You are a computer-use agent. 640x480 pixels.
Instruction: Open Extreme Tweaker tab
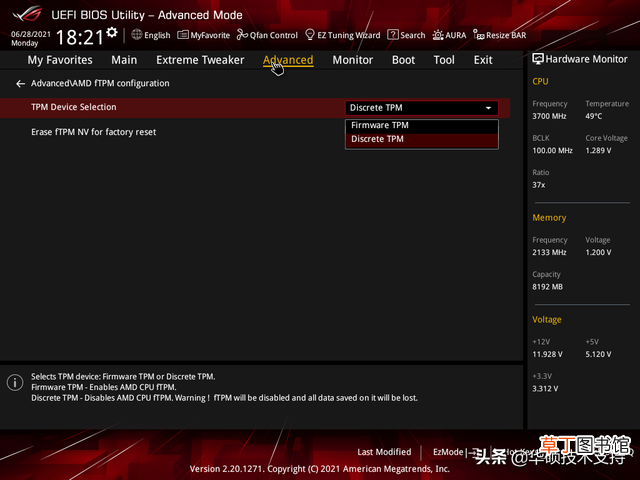coord(200,60)
